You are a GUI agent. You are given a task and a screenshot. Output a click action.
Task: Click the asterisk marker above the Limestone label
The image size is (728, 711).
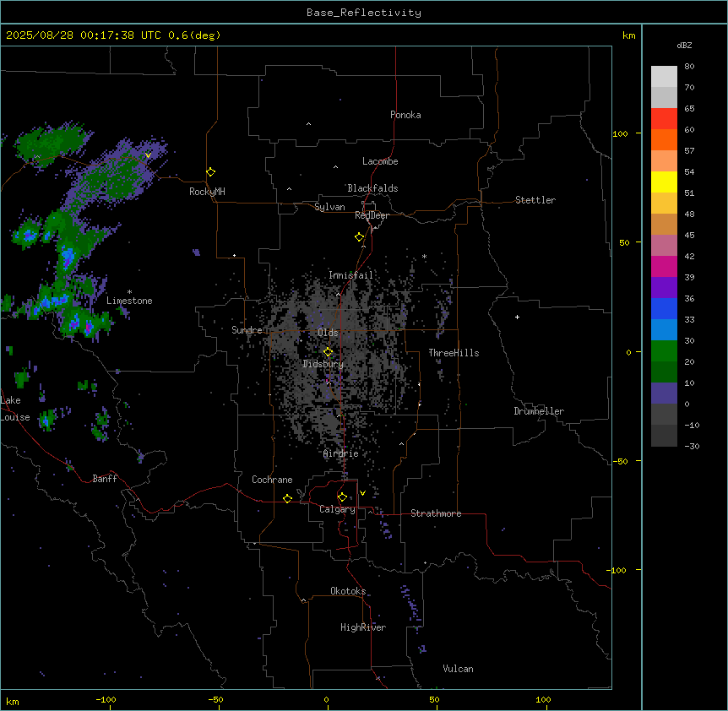click(129, 292)
